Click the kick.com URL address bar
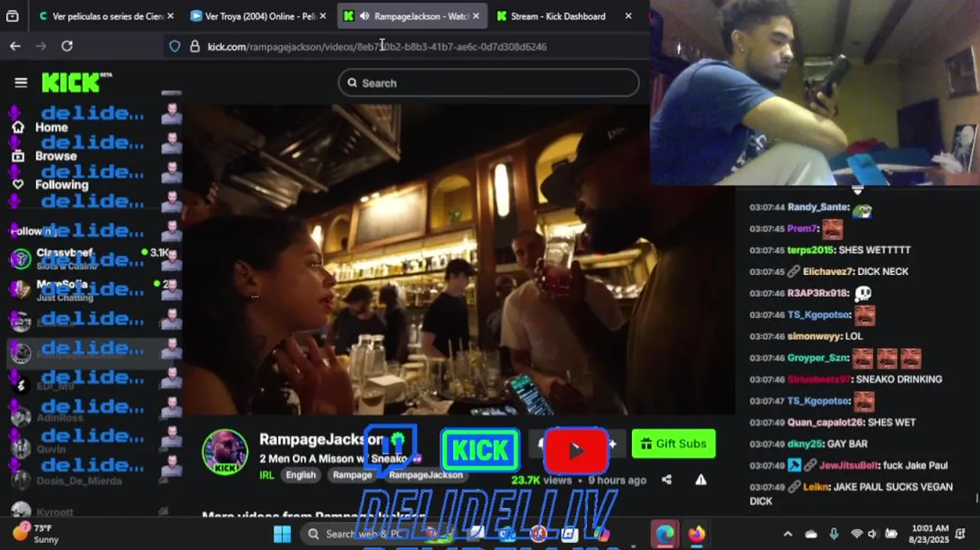 pyautogui.click(x=377, y=47)
